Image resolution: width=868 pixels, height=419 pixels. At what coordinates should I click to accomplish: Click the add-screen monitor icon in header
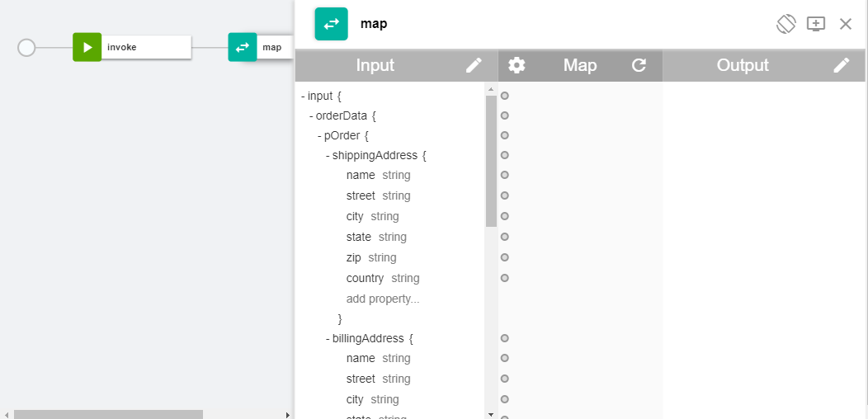pyautogui.click(x=815, y=24)
